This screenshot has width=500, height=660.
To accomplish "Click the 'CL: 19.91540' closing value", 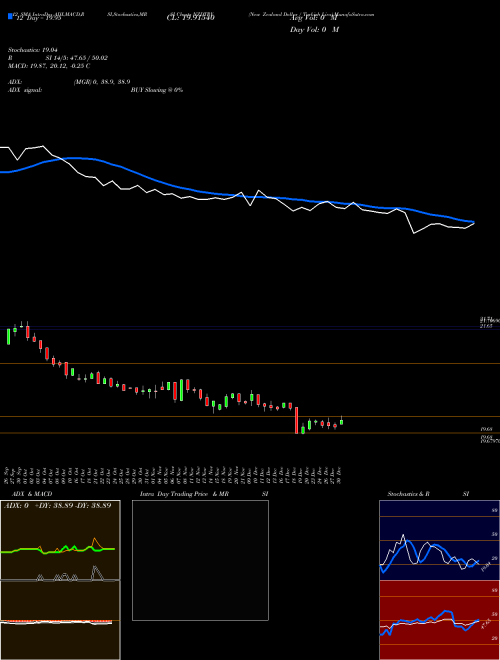I will 191,18.
